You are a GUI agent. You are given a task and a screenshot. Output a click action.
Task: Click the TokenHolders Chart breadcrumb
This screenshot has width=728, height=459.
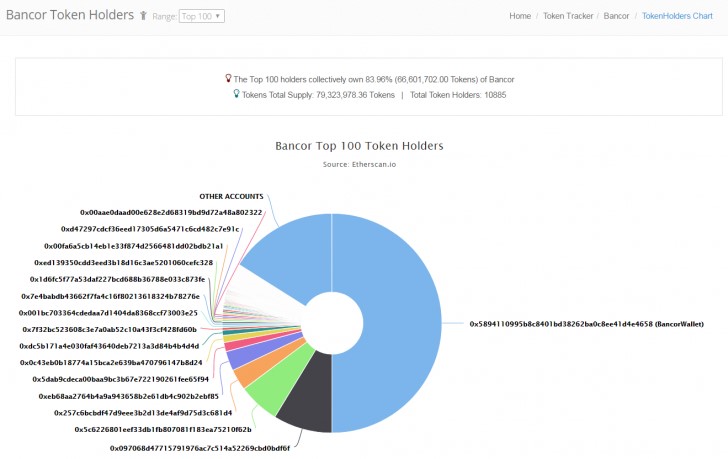tap(676, 16)
